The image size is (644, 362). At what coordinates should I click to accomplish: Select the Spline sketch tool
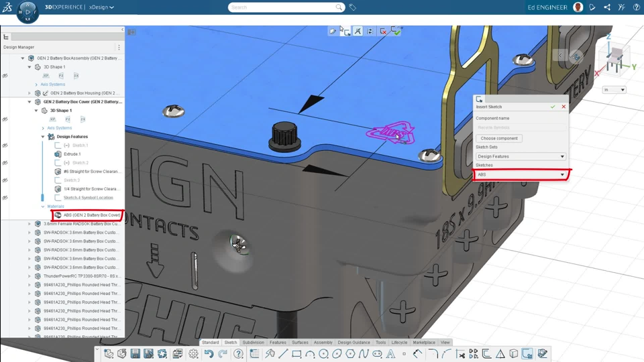point(364,354)
